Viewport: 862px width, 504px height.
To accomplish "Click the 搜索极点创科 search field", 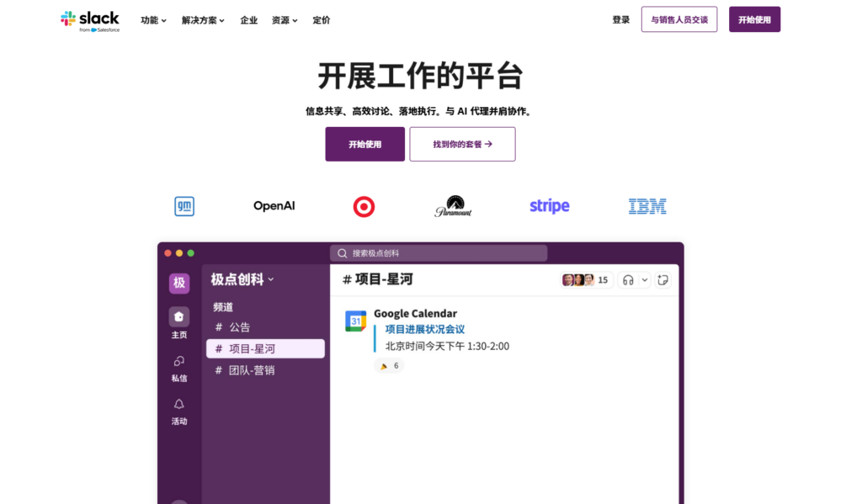I will click(x=438, y=252).
